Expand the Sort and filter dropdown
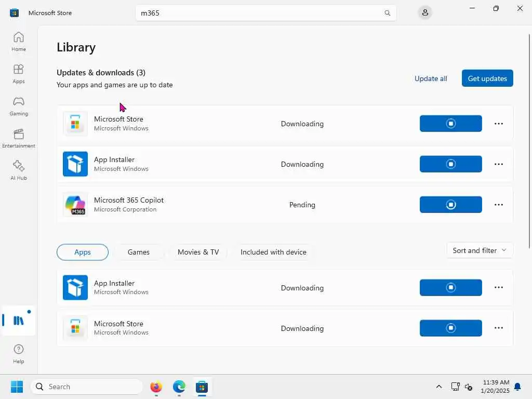This screenshot has height=399, width=532. tap(480, 250)
